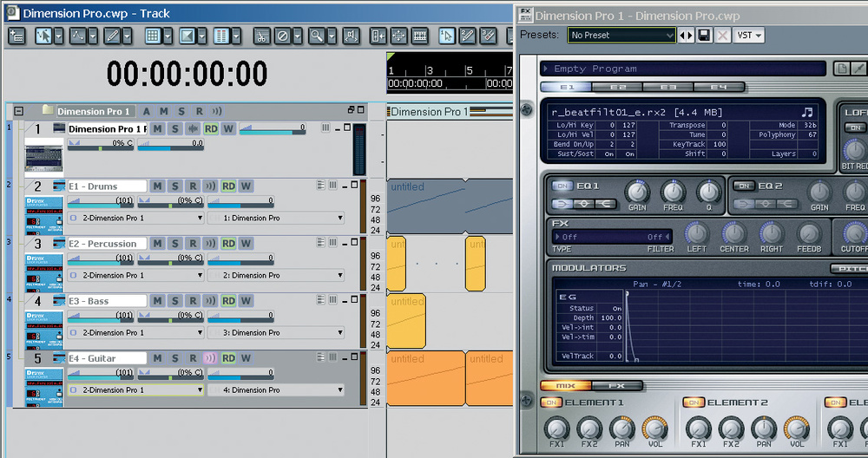Open the Presets combo box
Screen dimensions: 868x458
point(621,36)
